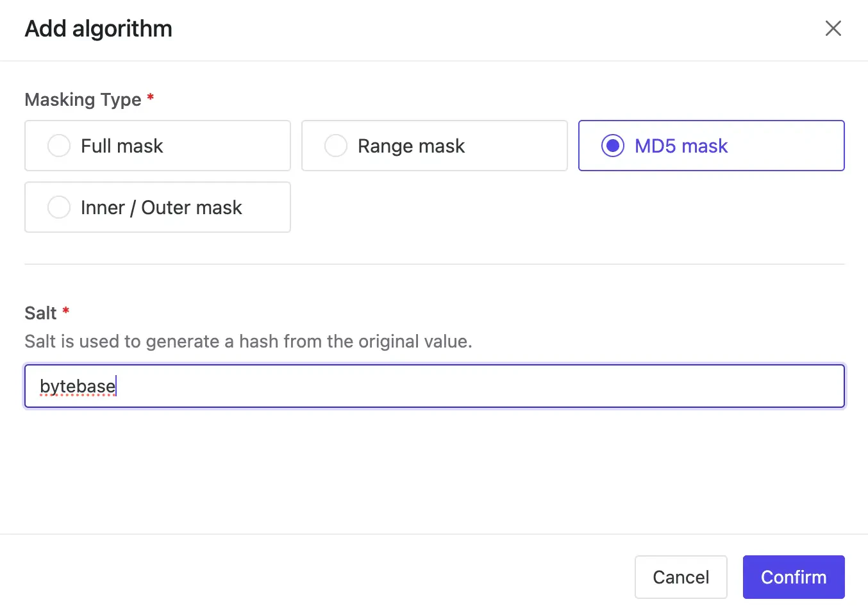
Task: Select the Full mask radio circle
Action: click(59, 146)
